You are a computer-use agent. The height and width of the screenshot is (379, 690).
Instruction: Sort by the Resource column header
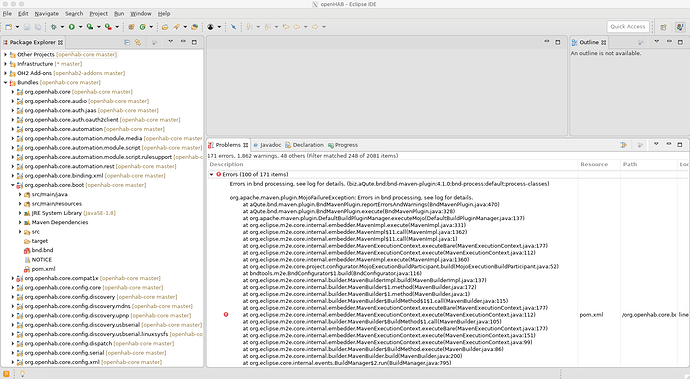tap(594, 164)
